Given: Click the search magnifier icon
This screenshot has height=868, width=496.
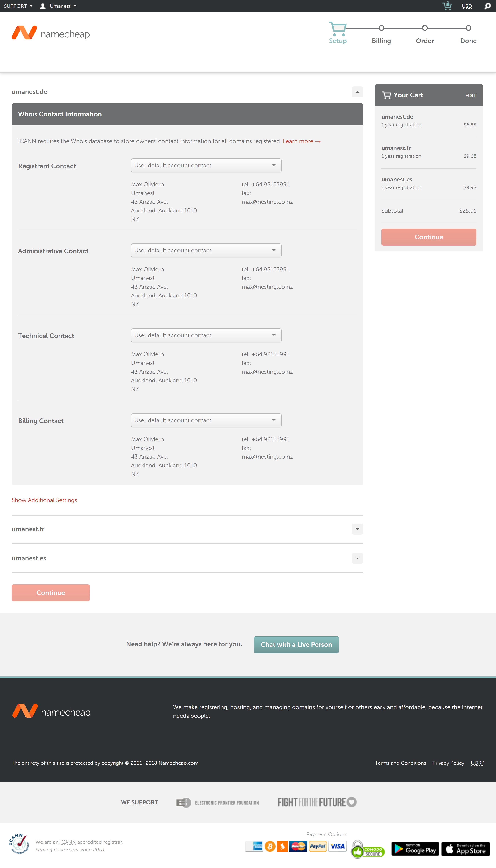Looking at the screenshot, I should click(487, 6).
